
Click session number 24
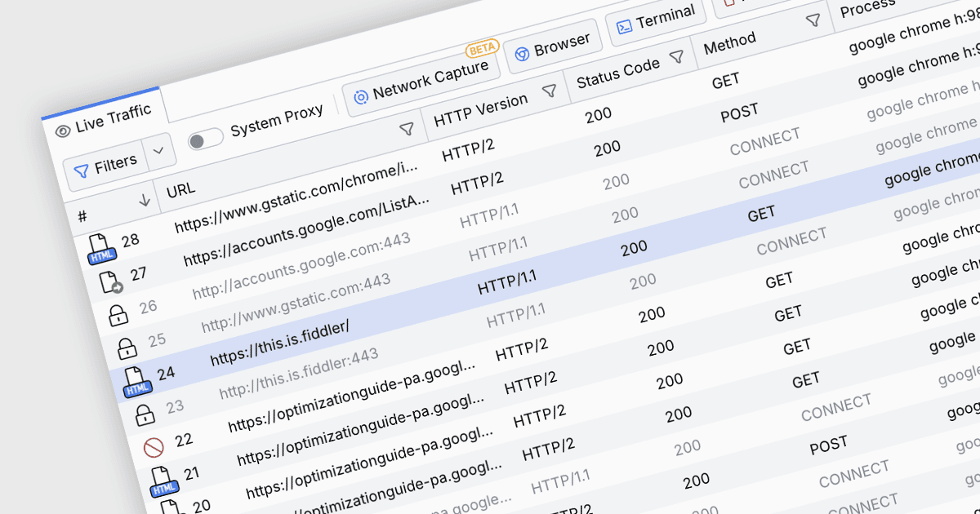tap(166, 373)
